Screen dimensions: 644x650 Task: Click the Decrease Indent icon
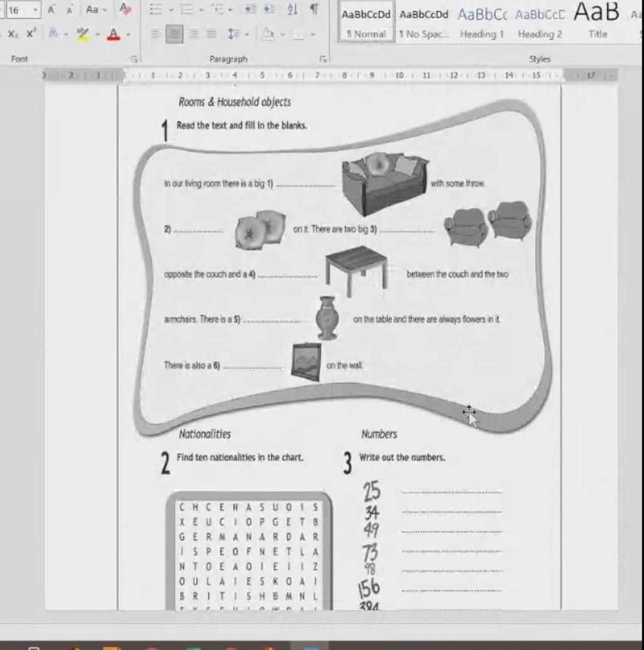[x=250, y=9]
